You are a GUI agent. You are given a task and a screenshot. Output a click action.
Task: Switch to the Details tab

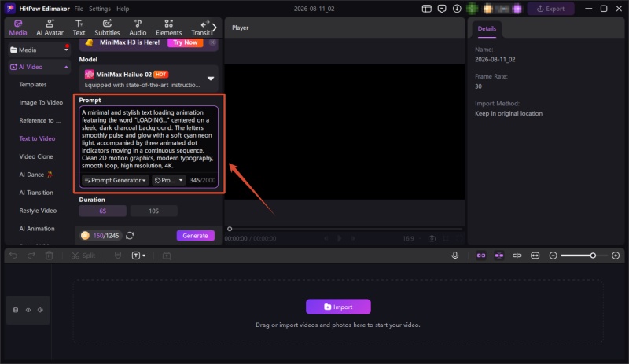click(x=487, y=28)
